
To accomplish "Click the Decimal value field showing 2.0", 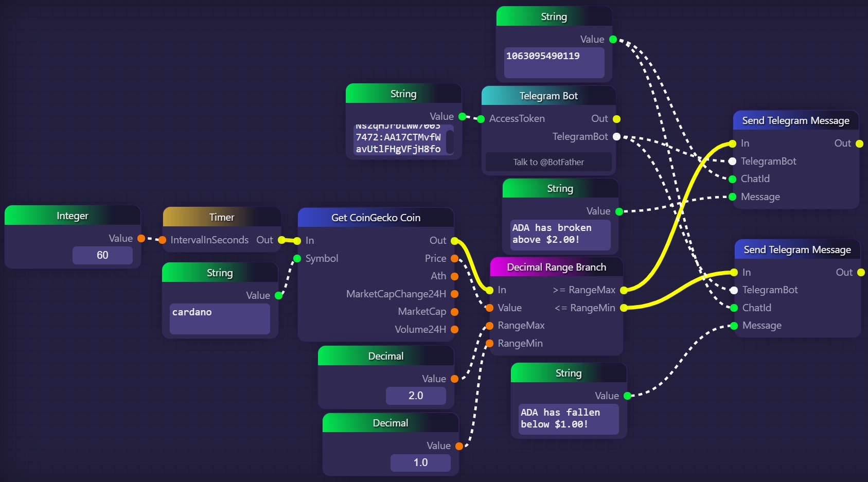I will tap(416, 396).
